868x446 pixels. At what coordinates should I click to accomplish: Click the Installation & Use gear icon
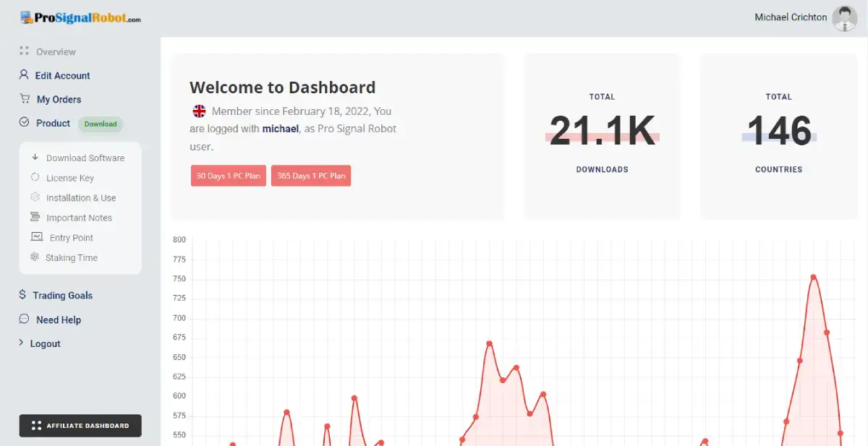point(35,197)
